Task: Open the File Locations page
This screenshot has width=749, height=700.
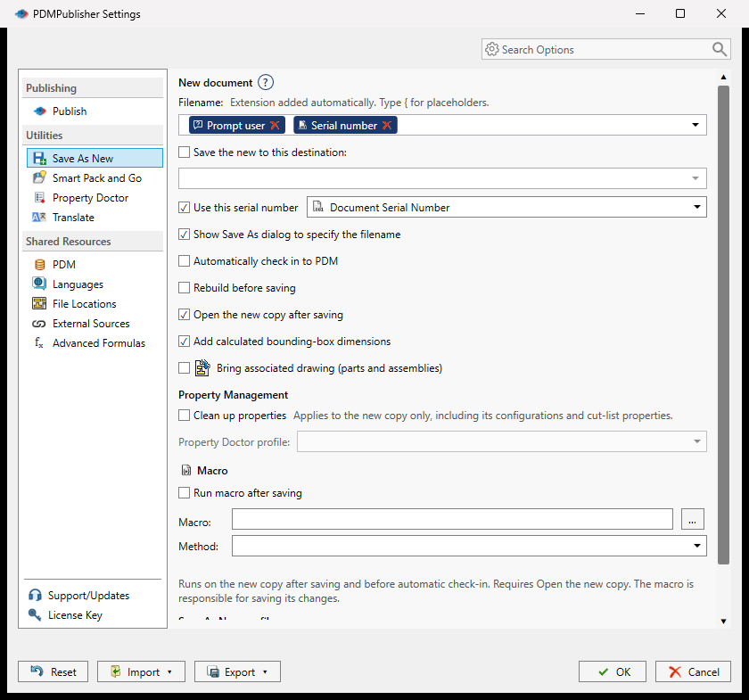Action: 95,303
